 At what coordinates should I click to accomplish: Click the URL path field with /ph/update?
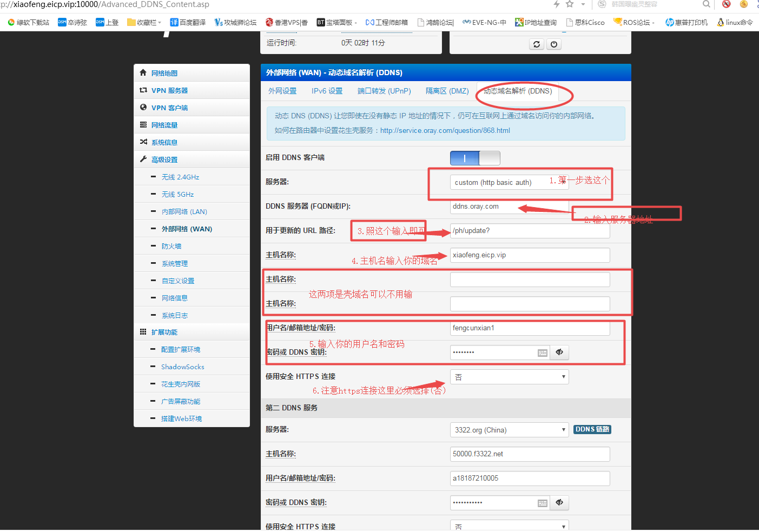530,231
